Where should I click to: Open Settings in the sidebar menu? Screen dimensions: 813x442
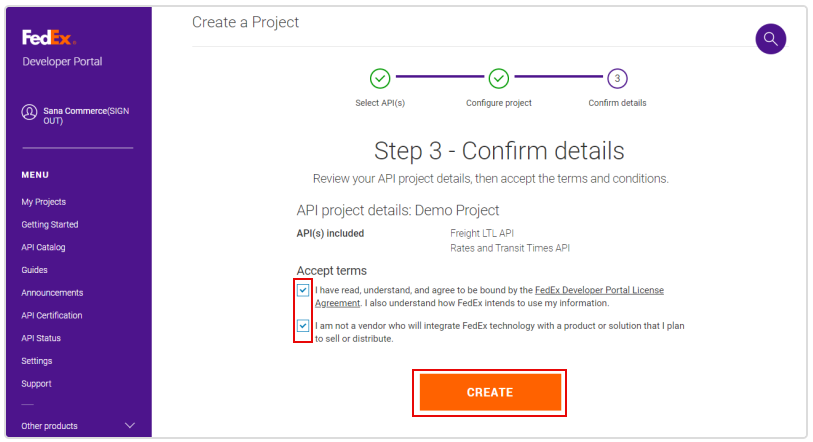[37, 361]
